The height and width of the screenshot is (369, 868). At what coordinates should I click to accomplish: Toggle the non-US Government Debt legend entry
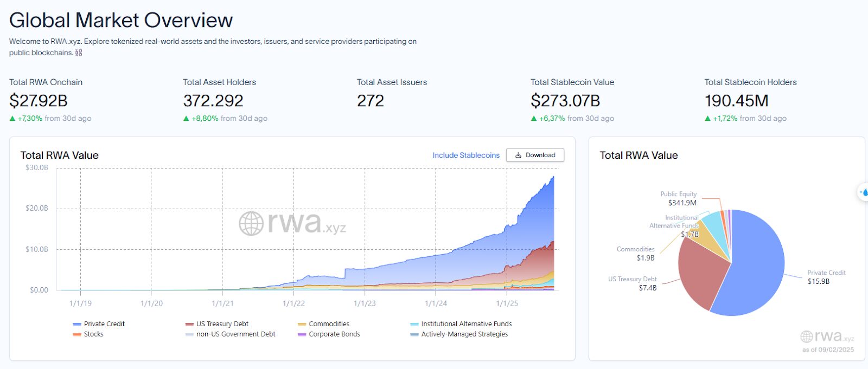pyautogui.click(x=231, y=334)
